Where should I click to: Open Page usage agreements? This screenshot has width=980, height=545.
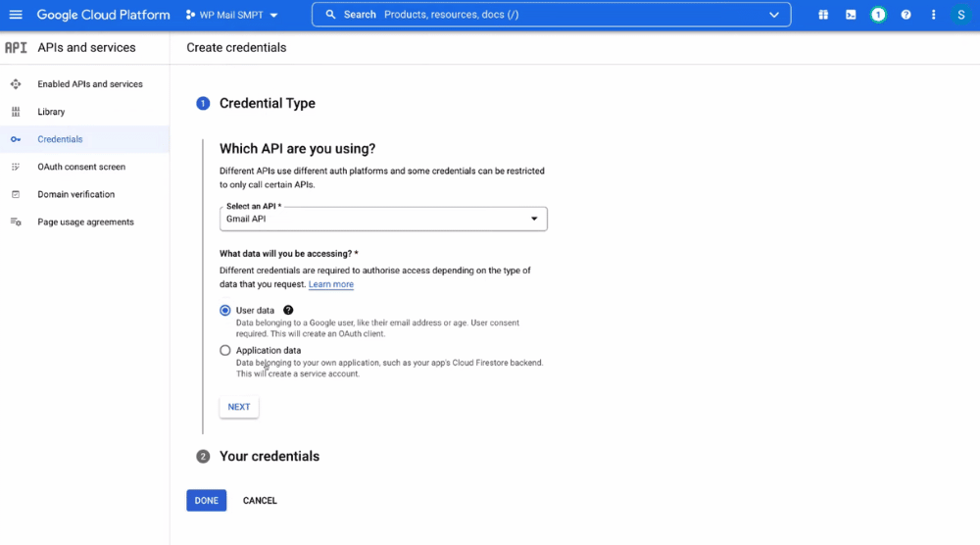[x=84, y=222]
